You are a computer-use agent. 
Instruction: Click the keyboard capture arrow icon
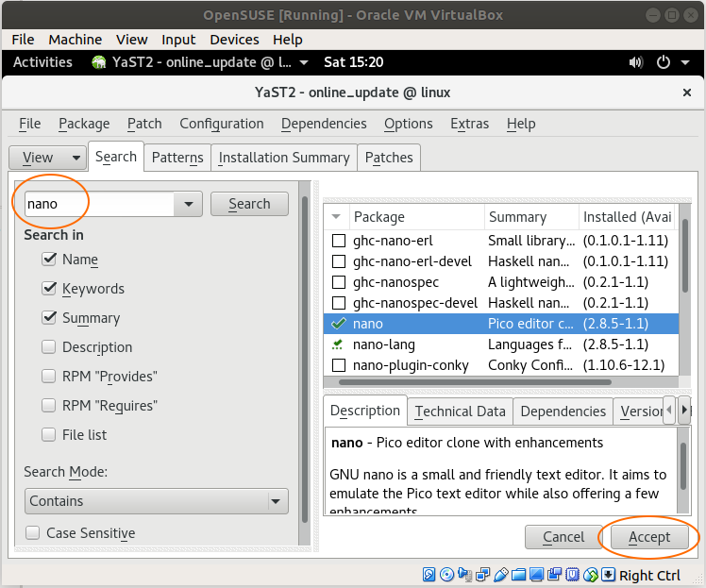click(x=608, y=575)
